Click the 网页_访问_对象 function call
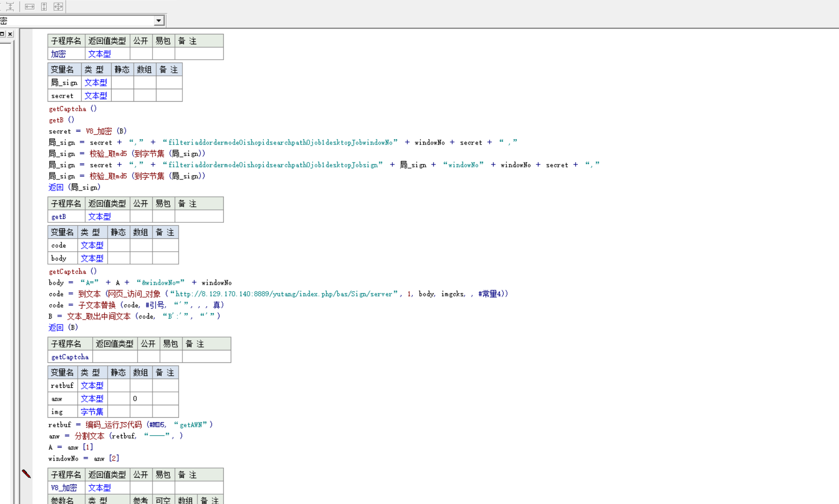The width and height of the screenshot is (839, 504). (x=134, y=294)
